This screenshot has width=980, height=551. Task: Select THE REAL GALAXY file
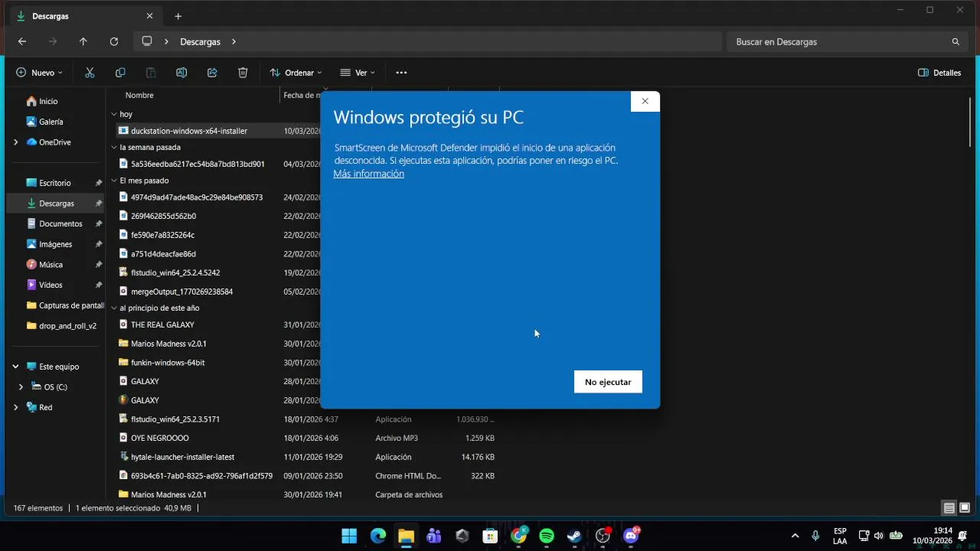pos(162,324)
